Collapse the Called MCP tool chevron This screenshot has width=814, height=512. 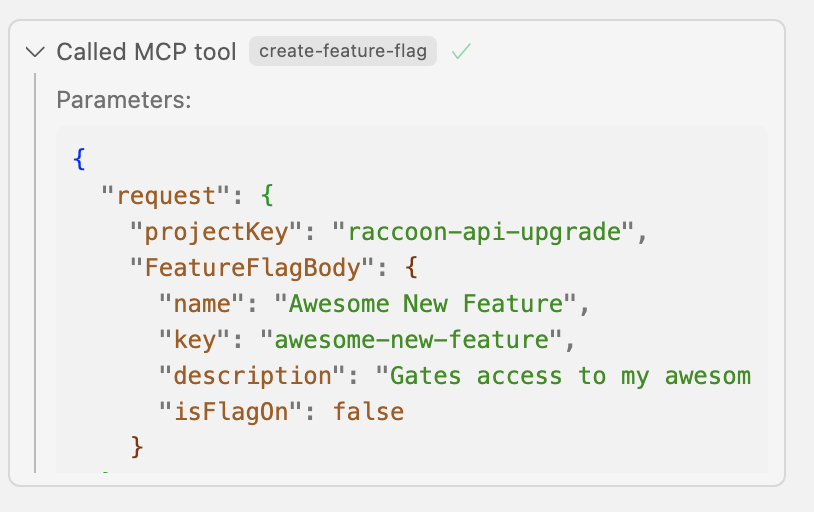tap(36, 52)
